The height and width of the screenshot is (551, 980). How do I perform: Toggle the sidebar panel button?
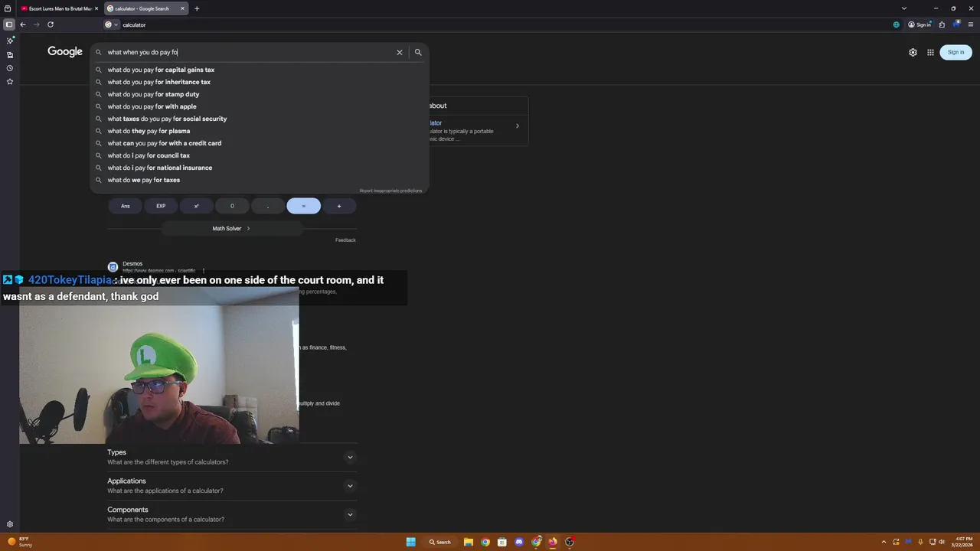coord(9,24)
